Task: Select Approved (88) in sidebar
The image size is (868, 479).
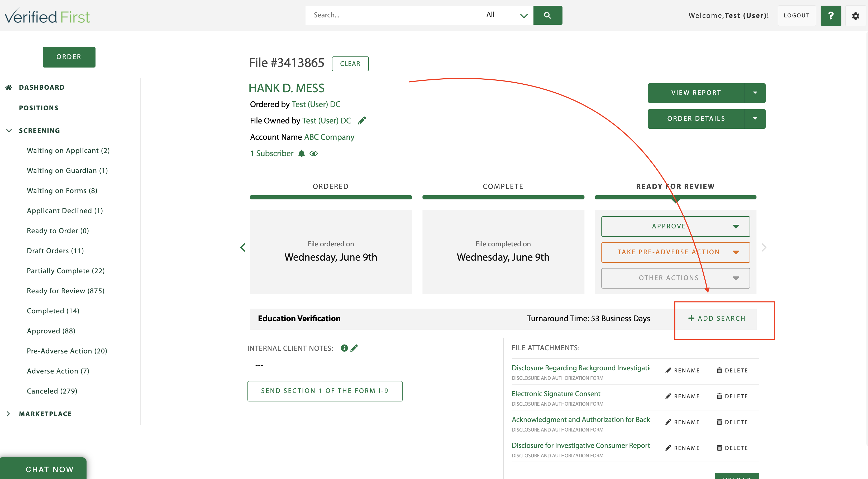Action: point(51,331)
